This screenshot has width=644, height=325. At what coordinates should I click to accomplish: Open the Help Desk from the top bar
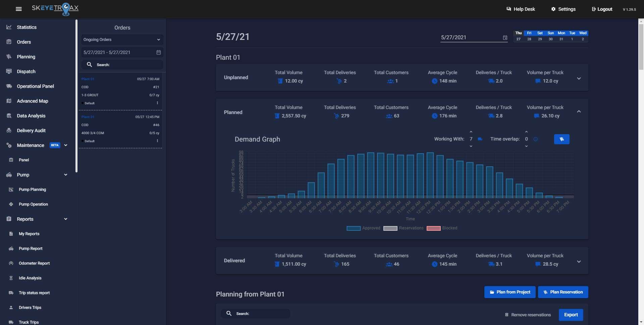click(x=521, y=9)
